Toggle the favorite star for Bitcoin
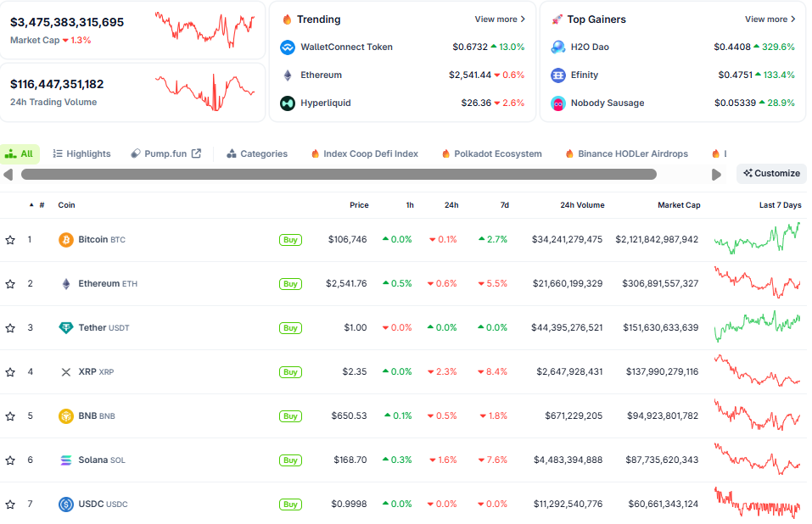This screenshot has height=524, width=812. click(10, 240)
